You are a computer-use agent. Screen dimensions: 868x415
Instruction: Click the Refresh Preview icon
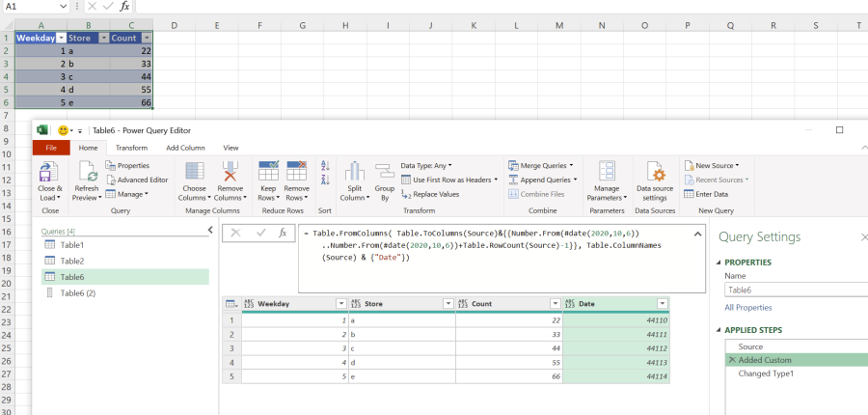point(88,172)
